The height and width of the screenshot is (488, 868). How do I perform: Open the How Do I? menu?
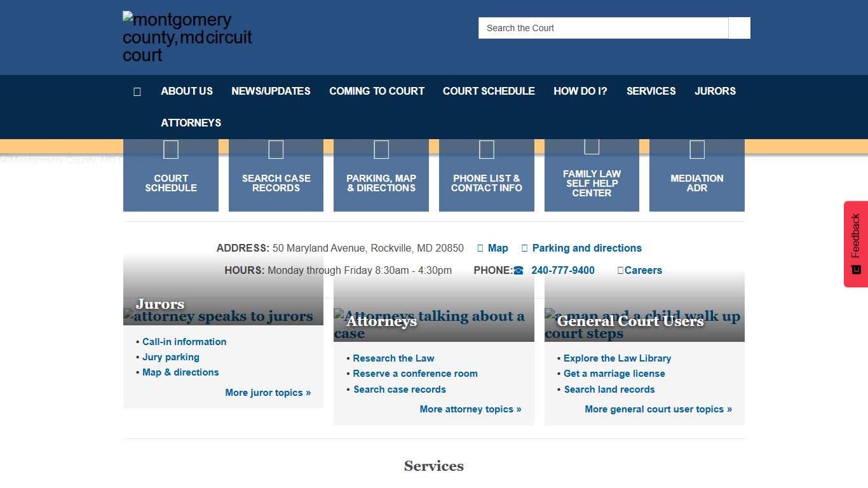click(x=580, y=91)
